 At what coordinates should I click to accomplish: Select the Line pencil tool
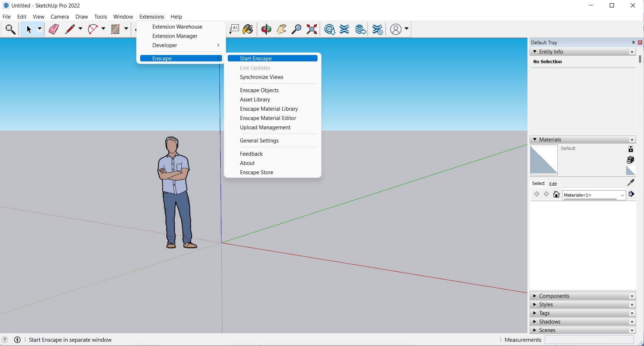click(x=70, y=29)
